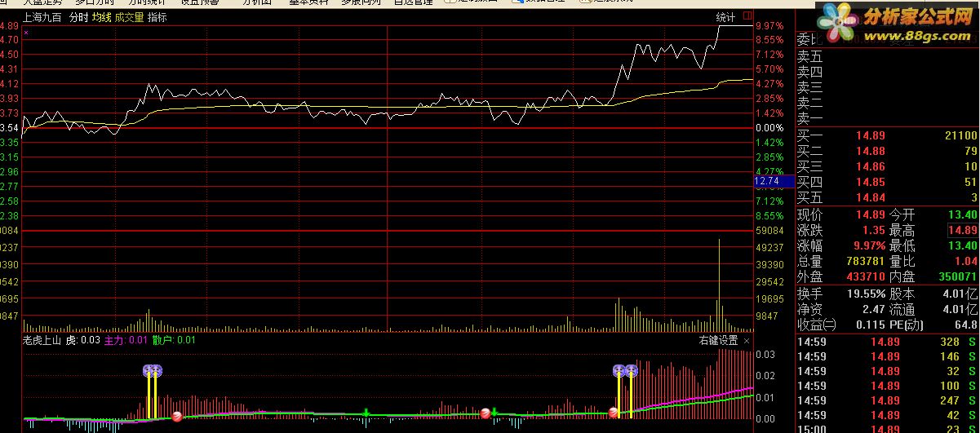This screenshot has width=980, height=433.
Task: Select the 委比 row in quote panel
Action: click(x=887, y=39)
